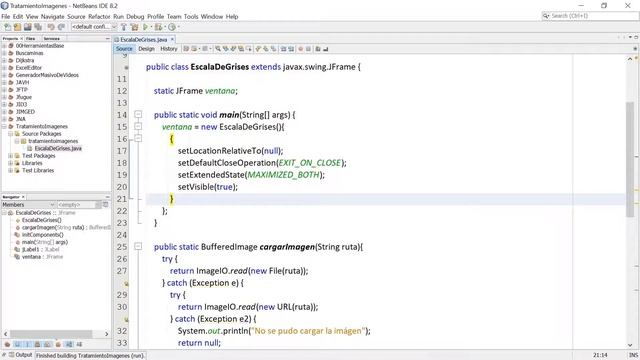This screenshot has width=640, height=360.
Task: Expand the Test Packages node
Action: [11, 156]
